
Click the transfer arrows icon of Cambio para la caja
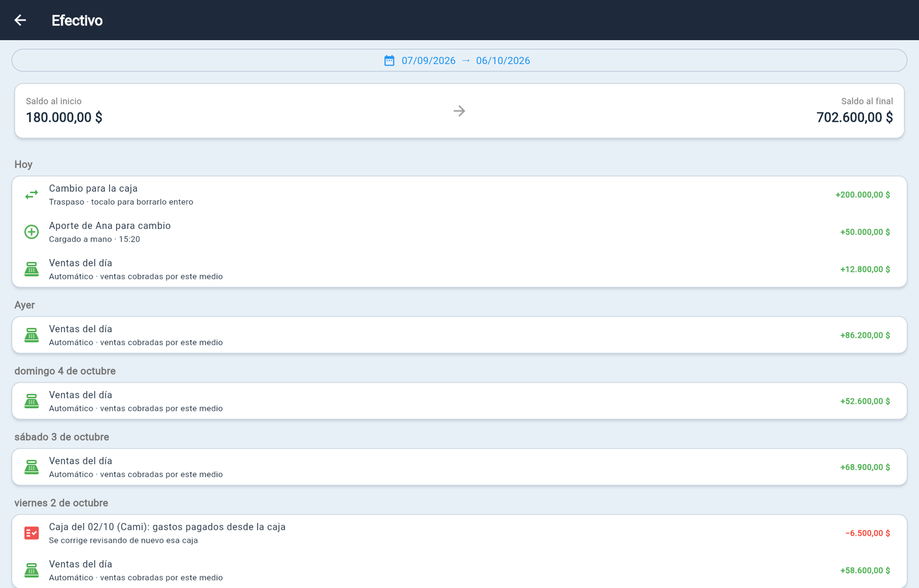pos(31,195)
